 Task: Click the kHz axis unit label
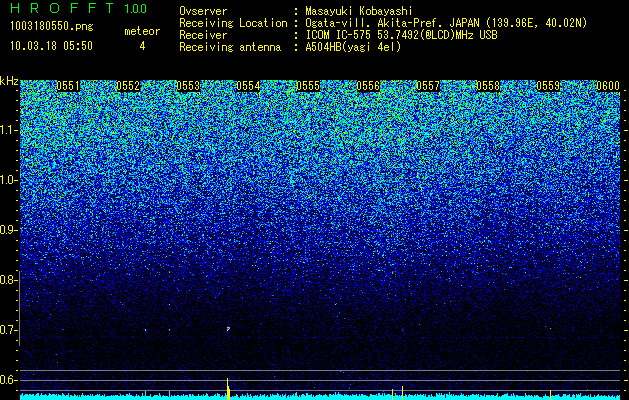[9, 81]
